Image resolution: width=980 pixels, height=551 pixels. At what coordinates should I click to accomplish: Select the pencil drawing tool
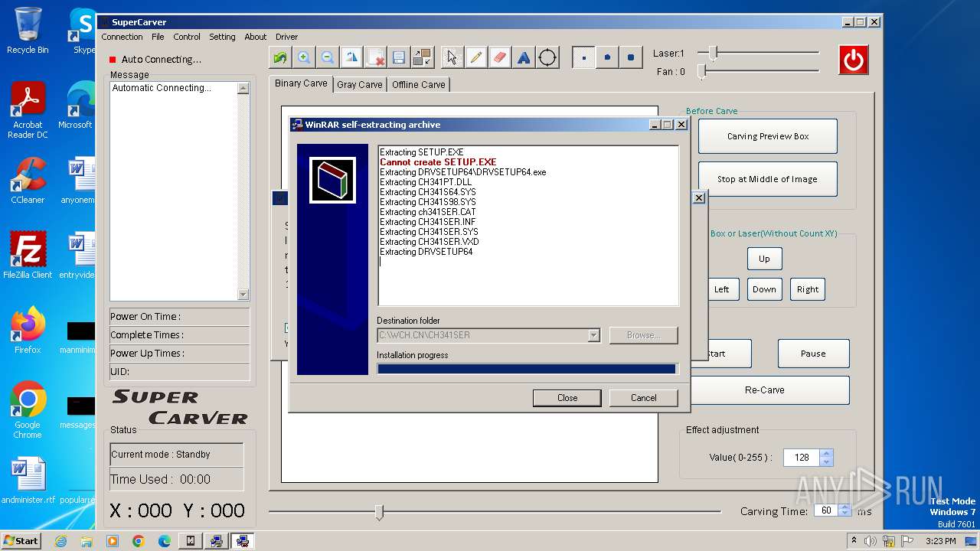[476, 57]
